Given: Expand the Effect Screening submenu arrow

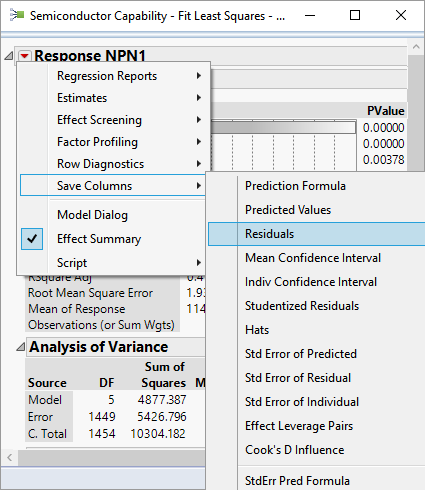Looking at the screenshot, I should coord(199,120).
